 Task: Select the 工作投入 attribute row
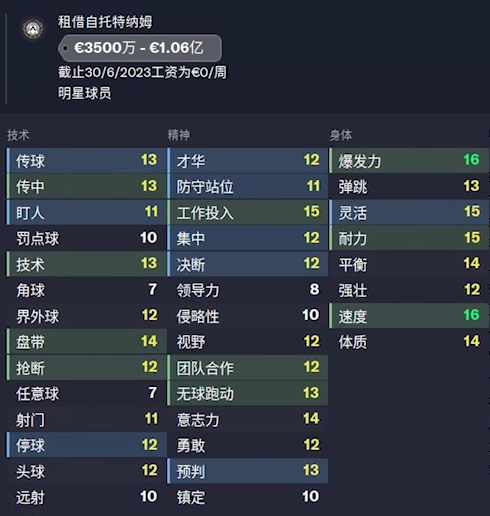tap(248, 212)
